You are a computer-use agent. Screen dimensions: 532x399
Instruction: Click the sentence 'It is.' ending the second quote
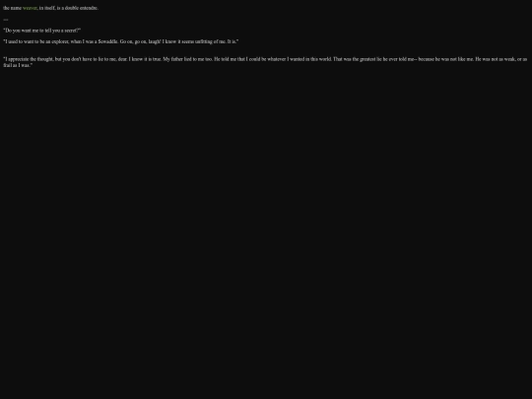[233, 41]
